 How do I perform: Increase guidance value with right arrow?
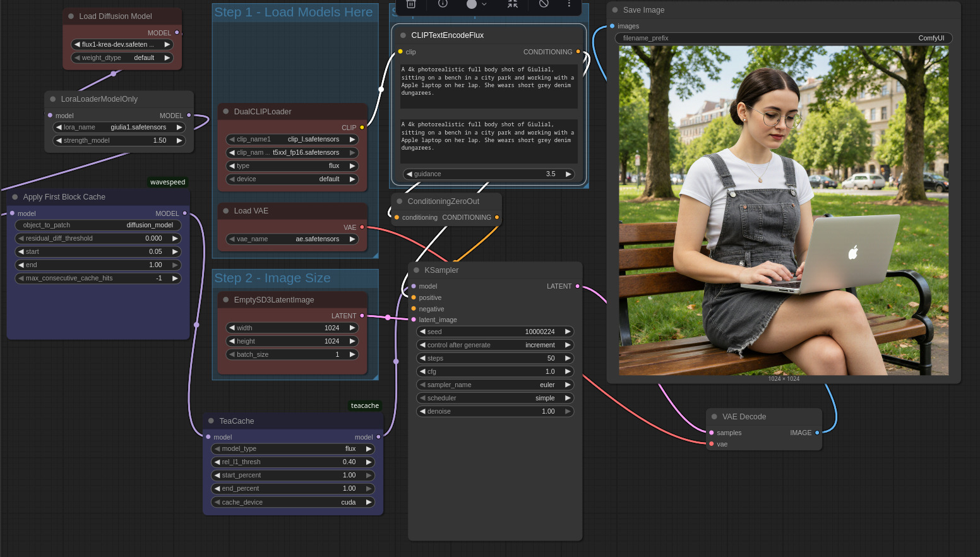[568, 174]
